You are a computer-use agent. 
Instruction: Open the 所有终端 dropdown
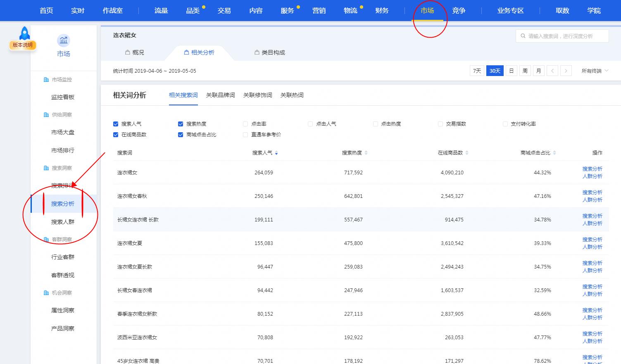pos(595,71)
